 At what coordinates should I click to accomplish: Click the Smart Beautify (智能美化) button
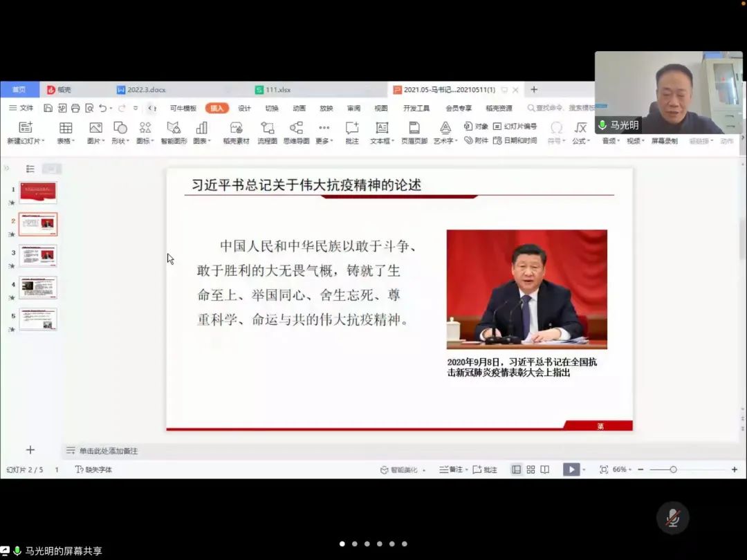(399, 469)
